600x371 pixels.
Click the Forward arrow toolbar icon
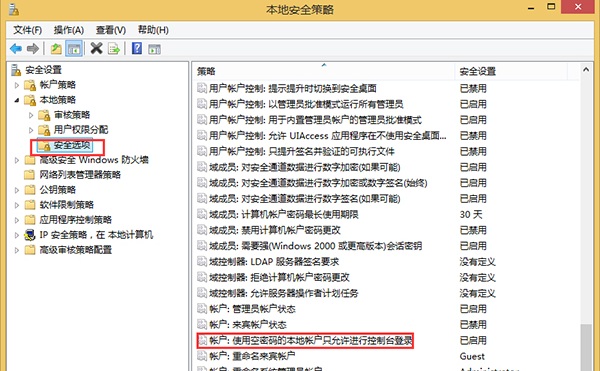pyautogui.click(x=33, y=49)
